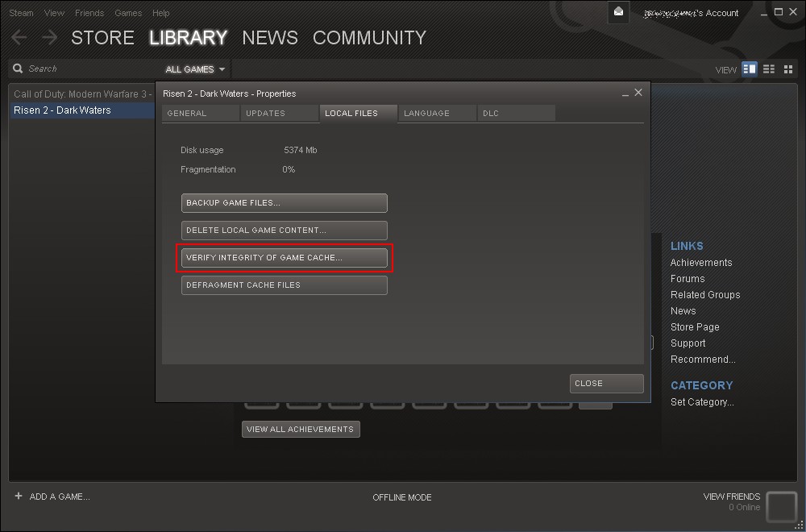Open the News link under LINKS
The width and height of the screenshot is (806, 532).
pos(683,311)
